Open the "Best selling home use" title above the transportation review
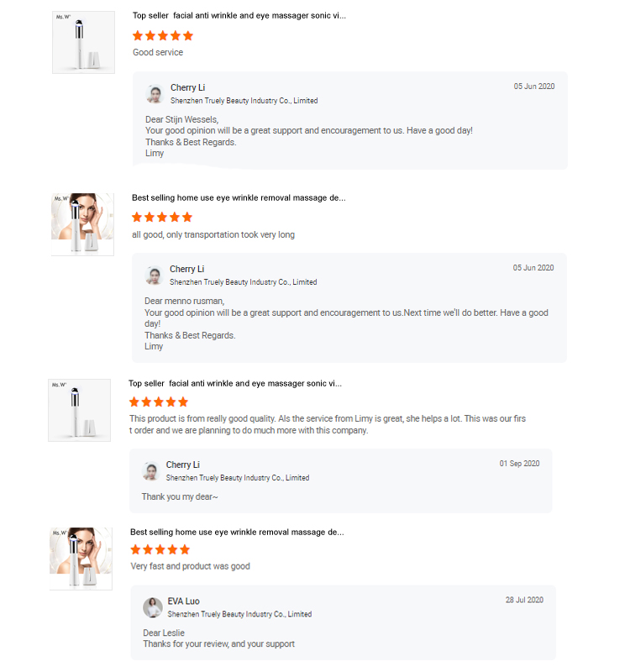 tap(238, 198)
